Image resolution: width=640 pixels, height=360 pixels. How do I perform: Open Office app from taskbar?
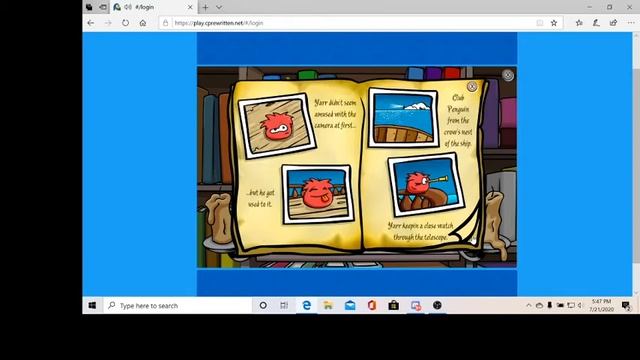(371, 305)
